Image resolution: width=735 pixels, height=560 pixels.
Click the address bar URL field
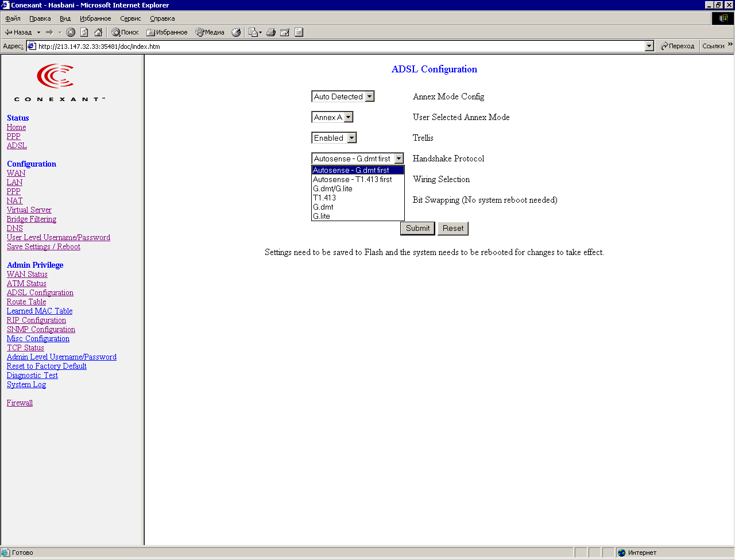coord(341,46)
